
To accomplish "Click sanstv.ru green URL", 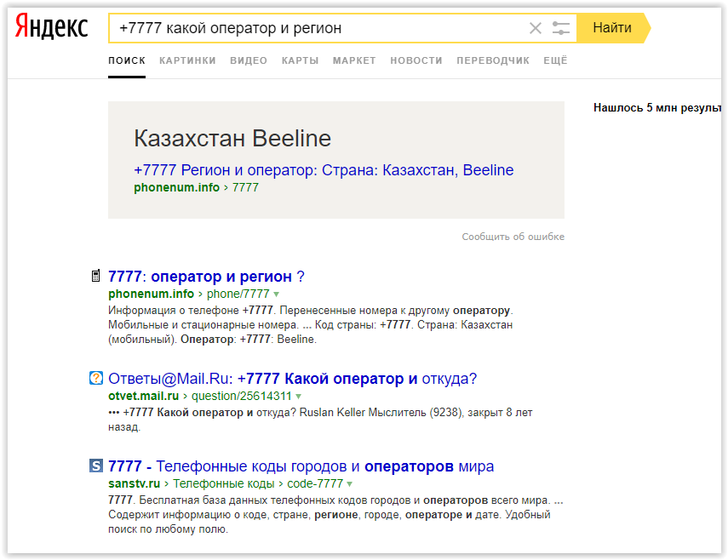I will [135, 483].
